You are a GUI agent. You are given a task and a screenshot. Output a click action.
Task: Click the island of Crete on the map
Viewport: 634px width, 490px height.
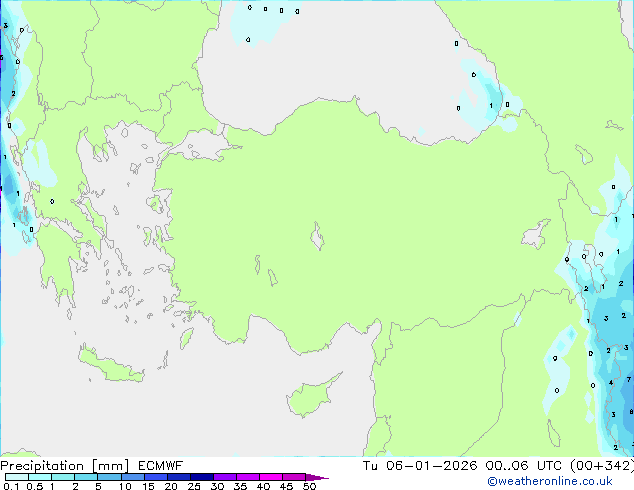point(111,365)
